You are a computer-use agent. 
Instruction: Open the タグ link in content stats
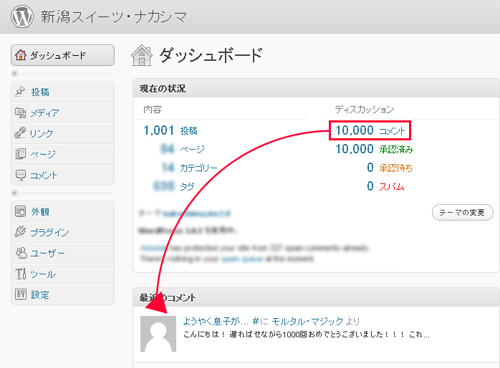(x=187, y=187)
